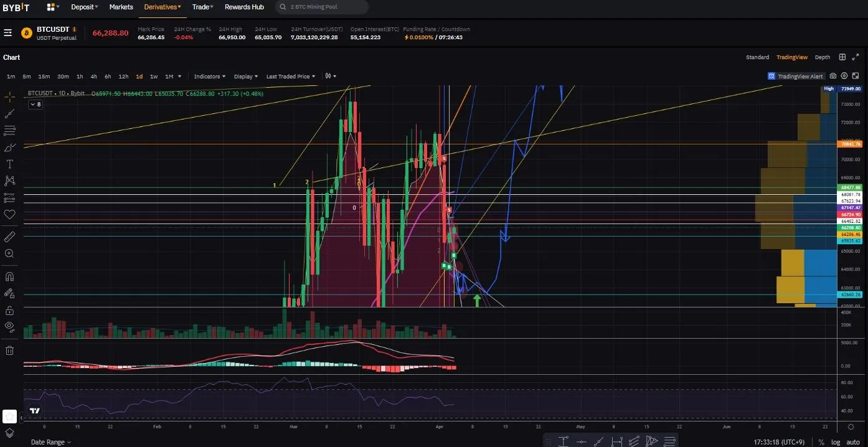
Task: Expand chart to fullscreen
Action: pyautogui.click(x=856, y=57)
